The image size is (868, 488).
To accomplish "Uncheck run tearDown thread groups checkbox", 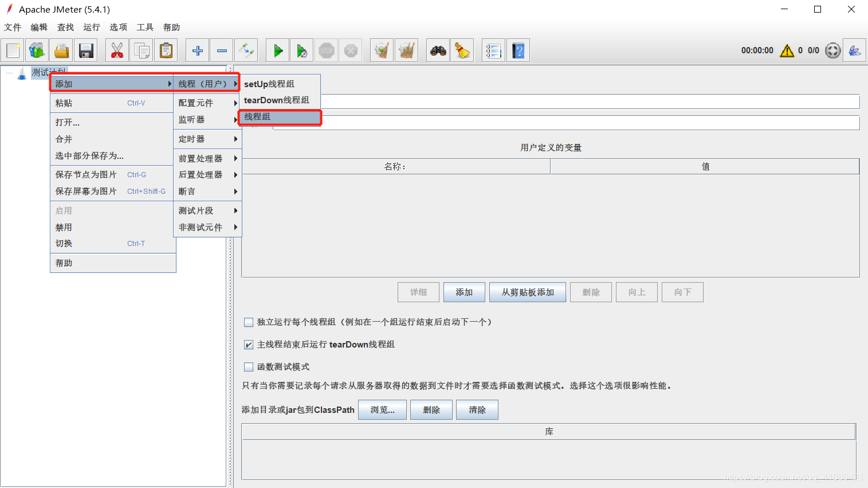I will [249, 345].
